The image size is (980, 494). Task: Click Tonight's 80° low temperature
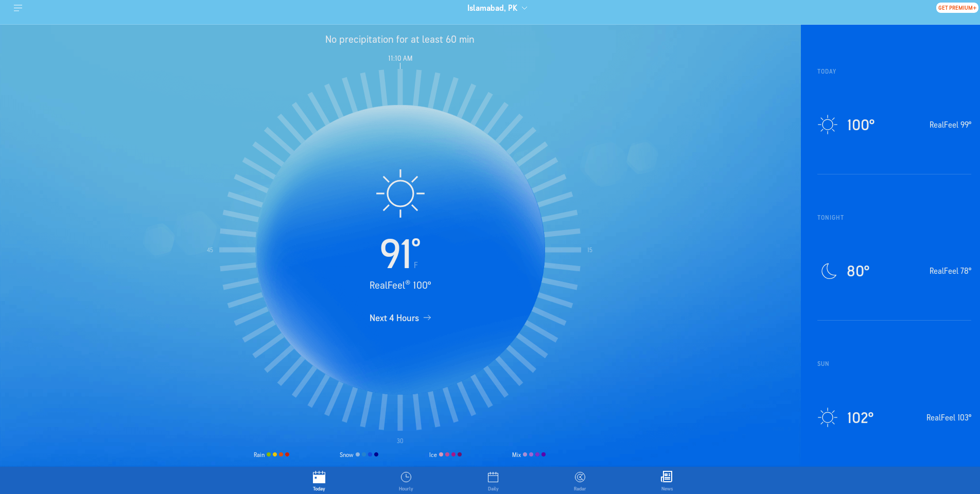858,271
